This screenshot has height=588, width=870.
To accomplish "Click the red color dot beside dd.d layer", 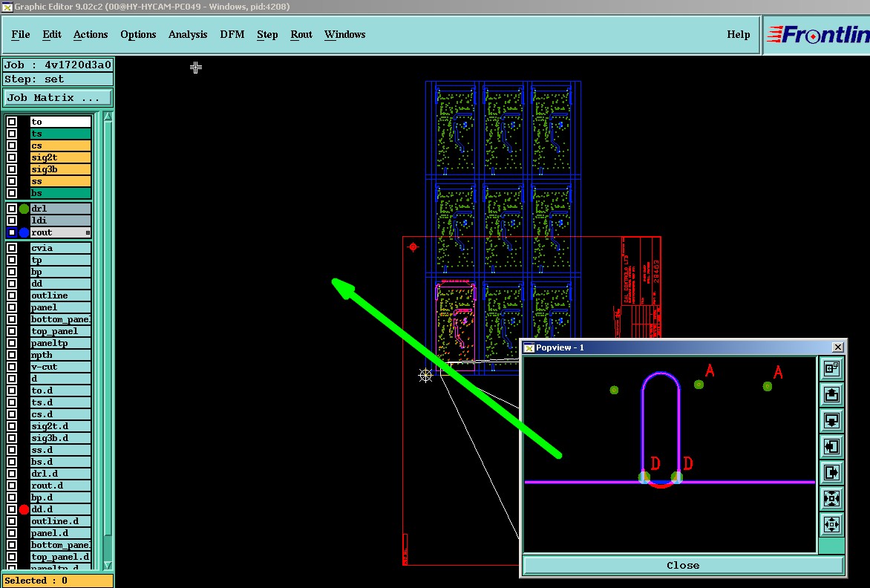I will [x=24, y=509].
